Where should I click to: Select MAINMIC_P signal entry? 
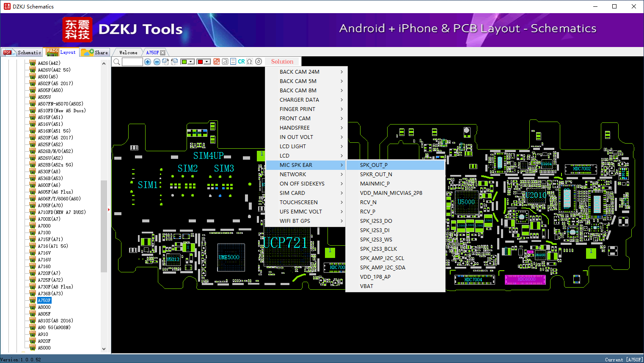coord(396,184)
